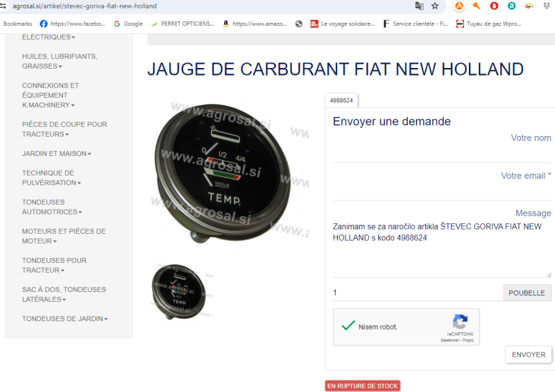
Task: Expand the ELECTRIQUES menu category
Action: pyautogui.click(x=49, y=37)
